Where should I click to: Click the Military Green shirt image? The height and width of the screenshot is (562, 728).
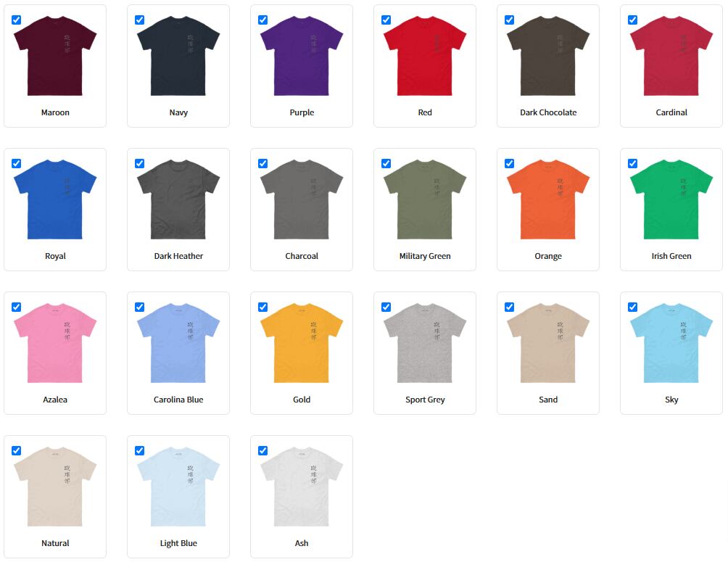(x=425, y=199)
